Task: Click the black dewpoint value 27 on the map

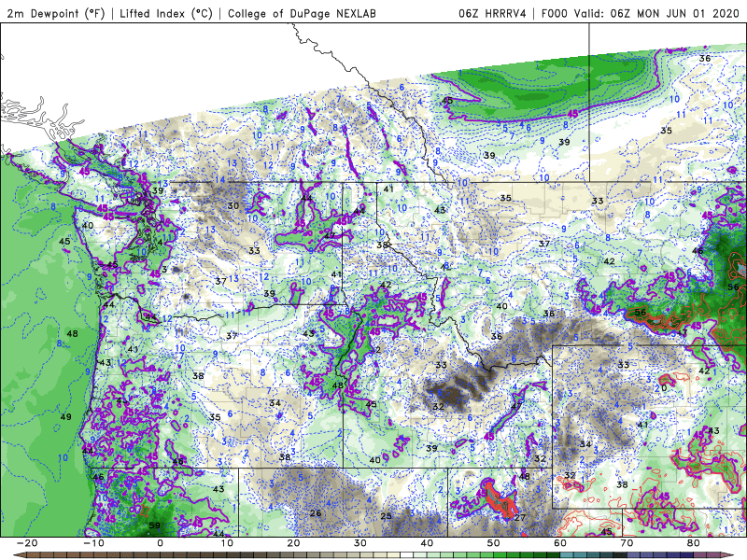Action: (520, 518)
